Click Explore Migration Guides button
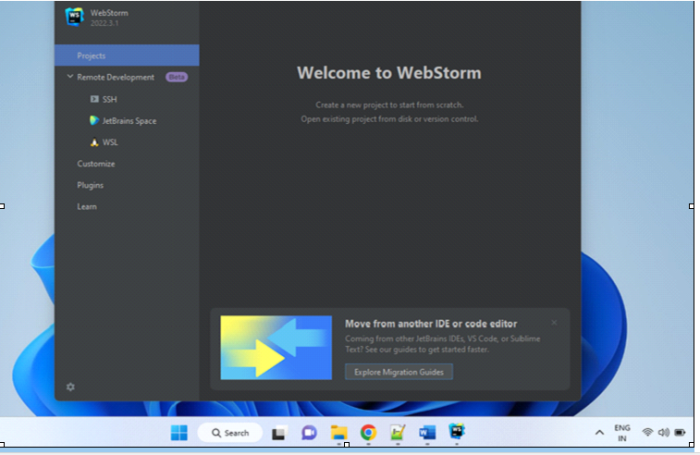The height and width of the screenshot is (455, 700). click(x=399, y=372)
